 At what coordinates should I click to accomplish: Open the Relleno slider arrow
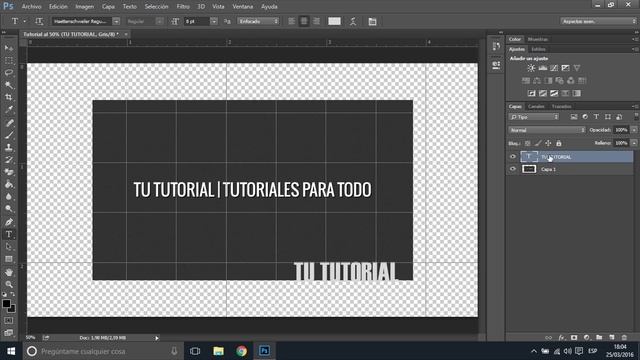point(634,143)
